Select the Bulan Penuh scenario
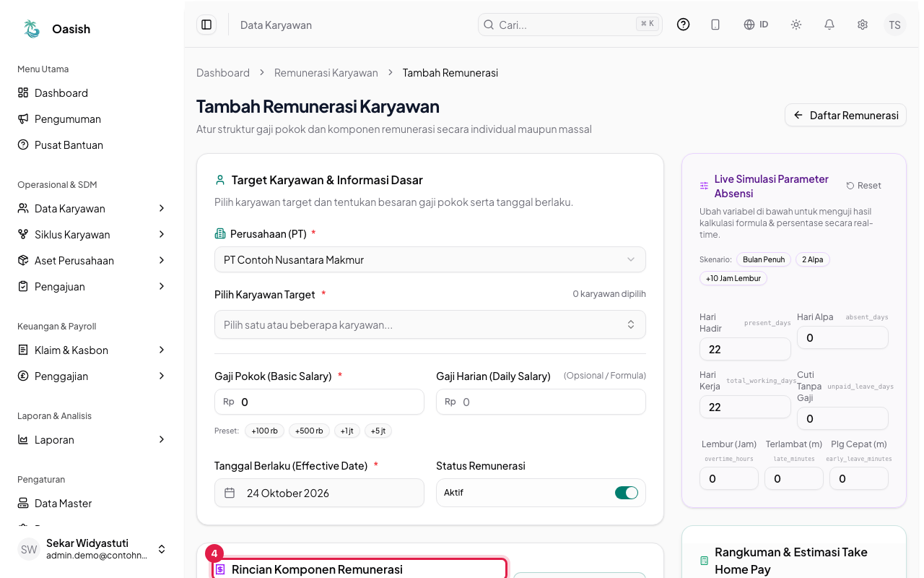The height and width of the screenshot is (578, 924). pos(764,259)
